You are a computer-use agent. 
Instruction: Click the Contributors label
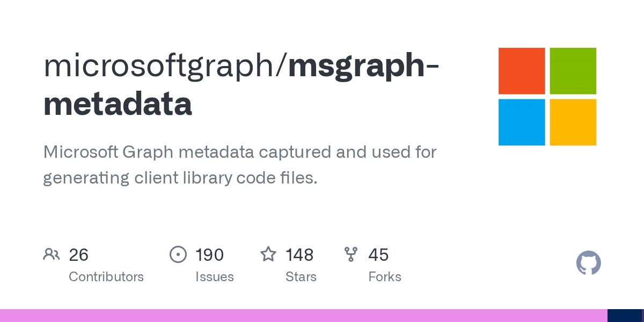[x=106, y=277]
